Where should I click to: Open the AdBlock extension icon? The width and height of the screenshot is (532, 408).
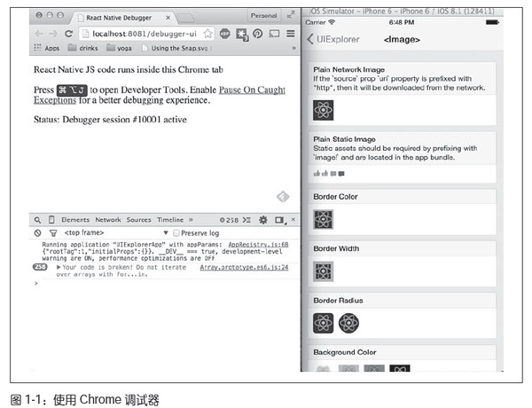coord(224,34)
